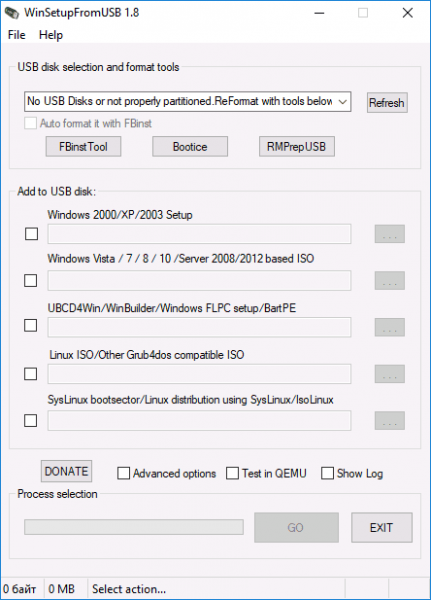Open the File menu

[16, 35]
